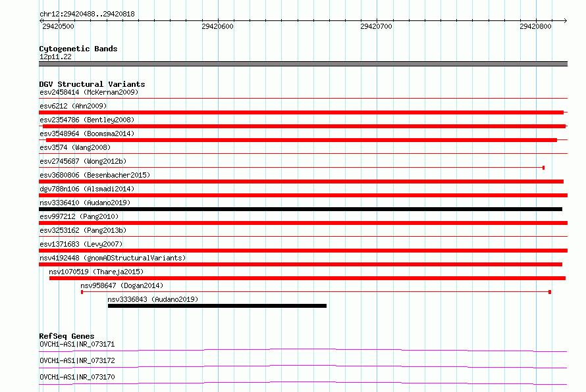
Task: Open transcript OVCH1-AS1|NR_073171
Action: [x=77, y=344]
